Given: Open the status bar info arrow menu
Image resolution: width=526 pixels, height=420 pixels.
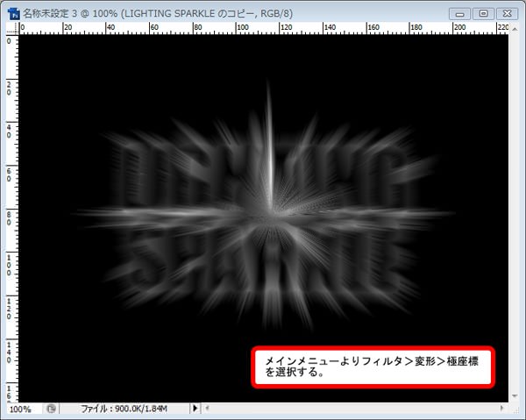Looking at the screenshot, I should (x=195, y=409).
